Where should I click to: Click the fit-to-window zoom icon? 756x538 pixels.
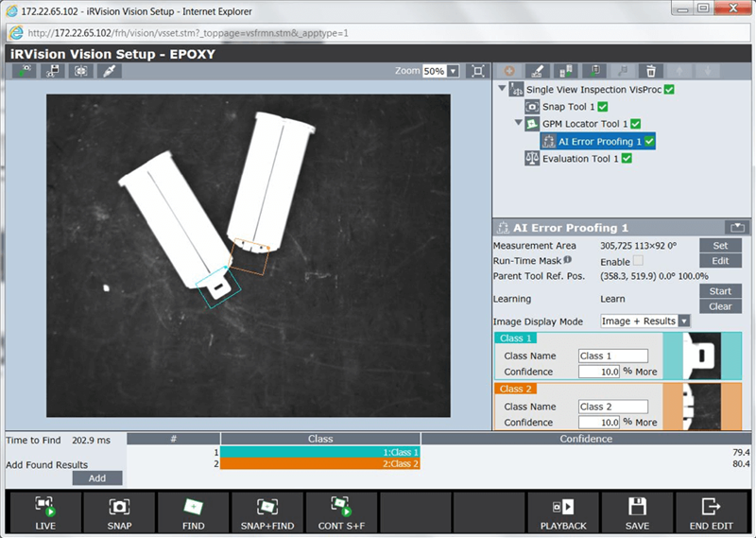click(x=478, y=71)
